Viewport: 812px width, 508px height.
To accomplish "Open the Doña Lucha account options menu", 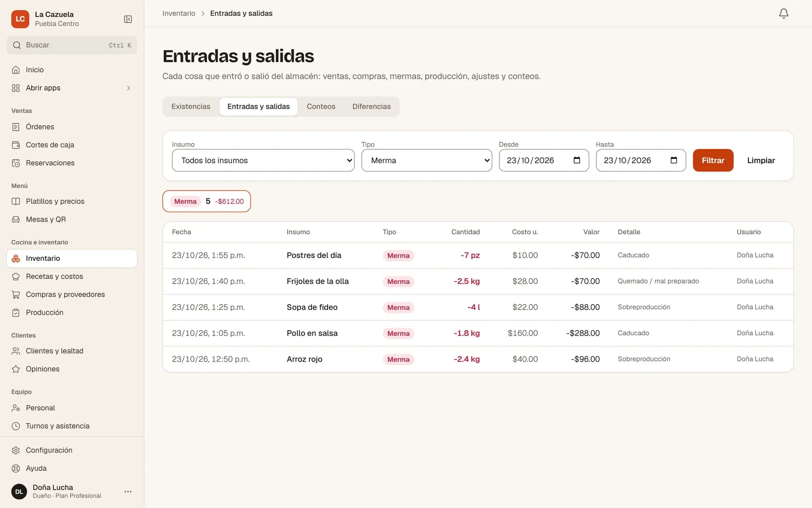I will (x=128, y=491).
